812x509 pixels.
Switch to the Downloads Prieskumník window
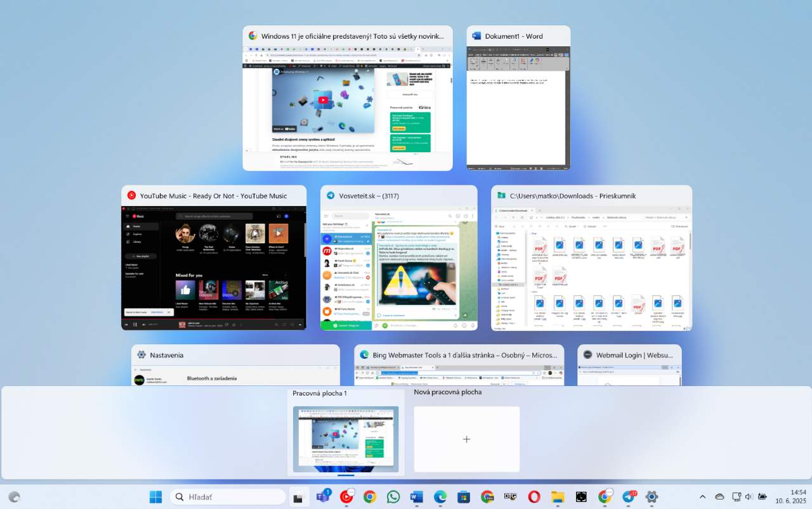pos(591,258)
